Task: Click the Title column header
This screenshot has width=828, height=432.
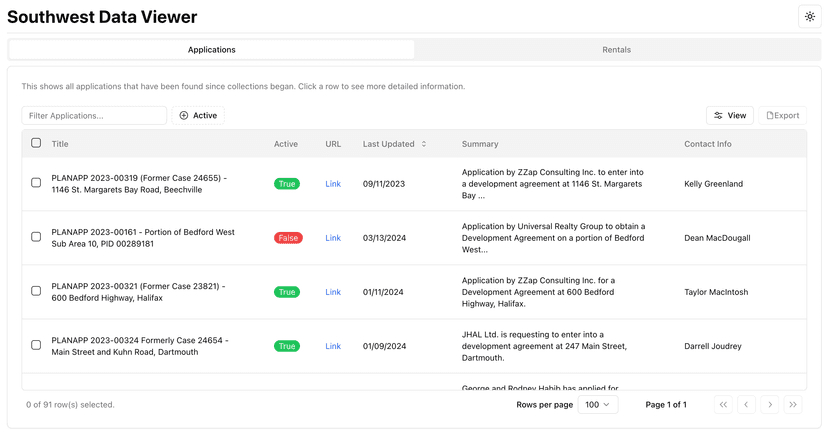Action: click(60, 144)
